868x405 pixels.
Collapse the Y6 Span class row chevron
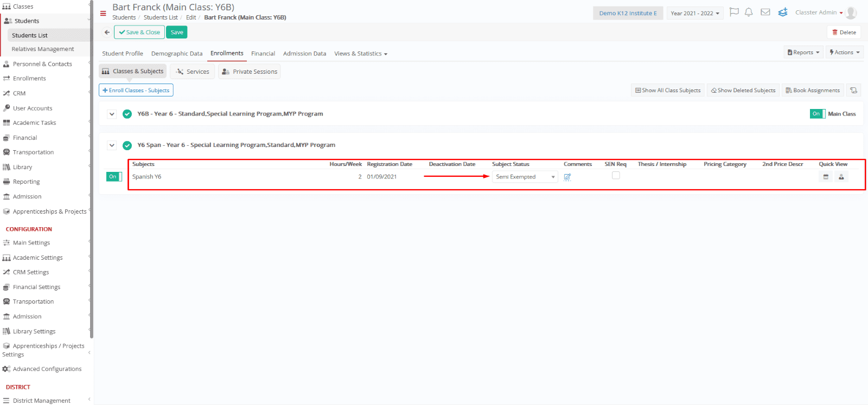[112, 145]
